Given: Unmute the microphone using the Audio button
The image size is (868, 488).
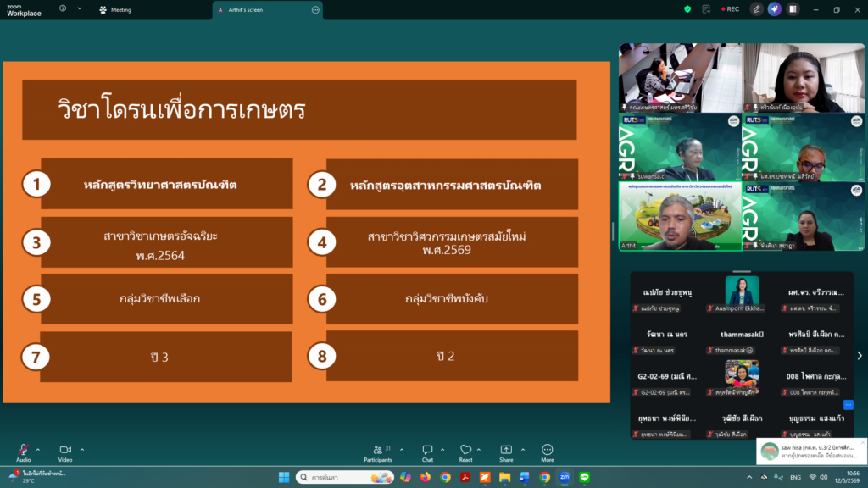Looking at the screenshot, I should [23, 452].
